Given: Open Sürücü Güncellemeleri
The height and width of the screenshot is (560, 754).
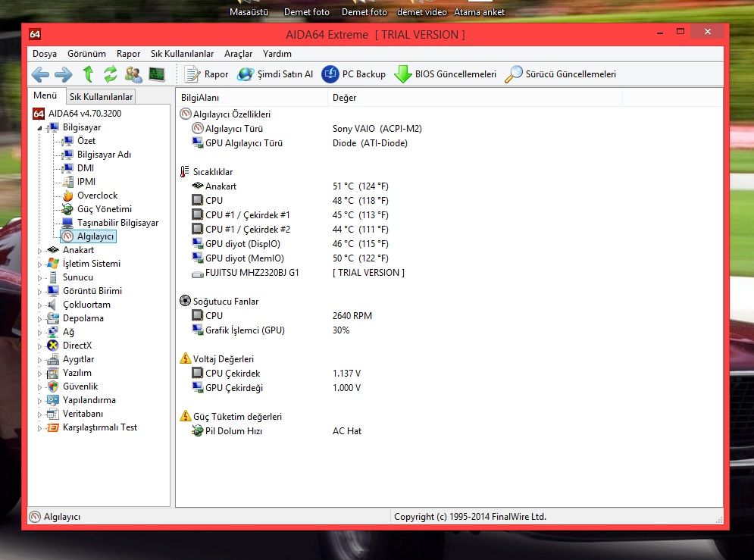Looking at the screenshot, I should tap(560, 74).
